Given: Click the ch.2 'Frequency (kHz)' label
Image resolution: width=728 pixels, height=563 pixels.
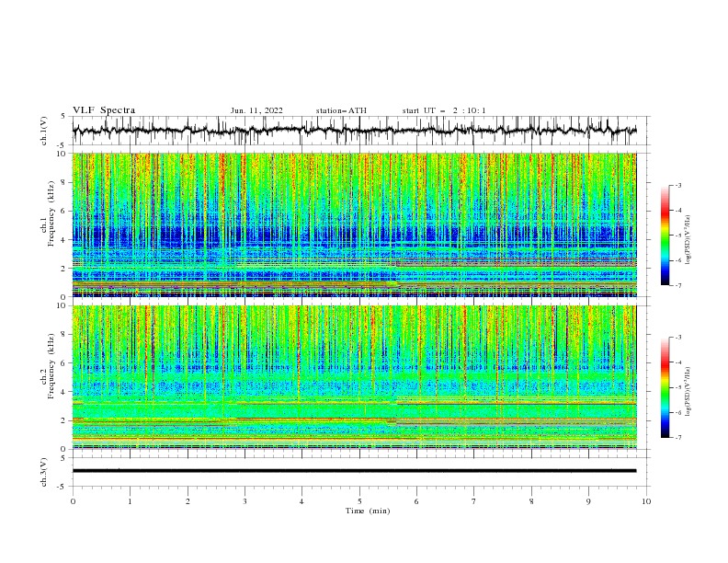Looking at the screenshot, I should 51,366.
